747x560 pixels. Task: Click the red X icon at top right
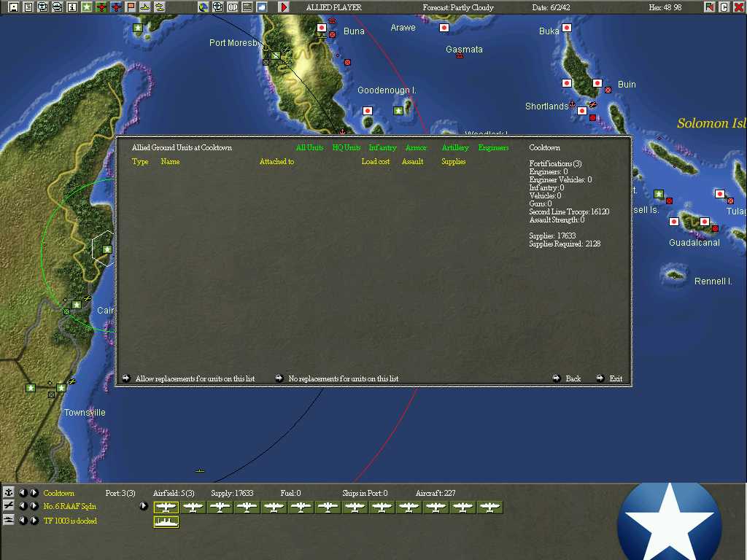pyautogui.click(x=738, y=7)
